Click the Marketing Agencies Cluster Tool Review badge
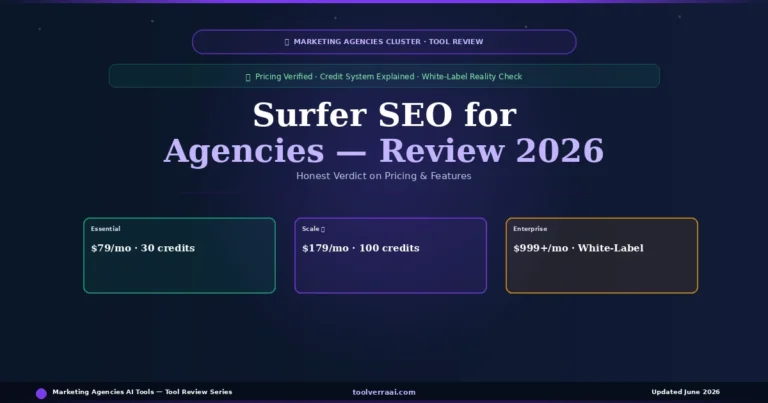This screenshot has width=768, height=403. (384, 42)
